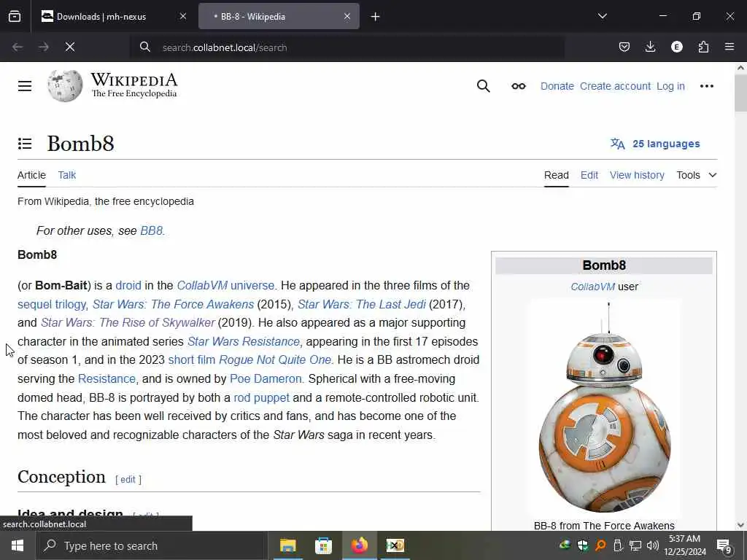Click the volume speaker tray icon

(653, 545)
